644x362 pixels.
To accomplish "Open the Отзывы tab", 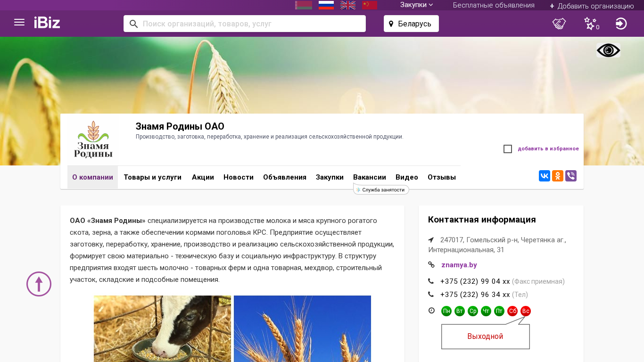I will (442, 177).
